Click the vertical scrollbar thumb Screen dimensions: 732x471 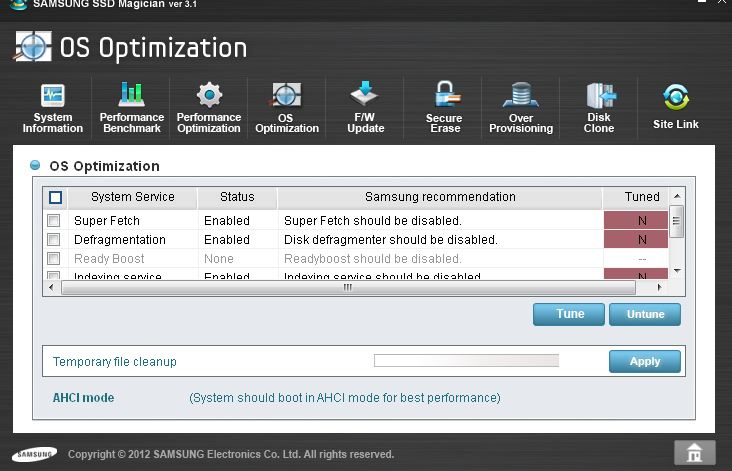pyautogui.click(x=676, y=221)
